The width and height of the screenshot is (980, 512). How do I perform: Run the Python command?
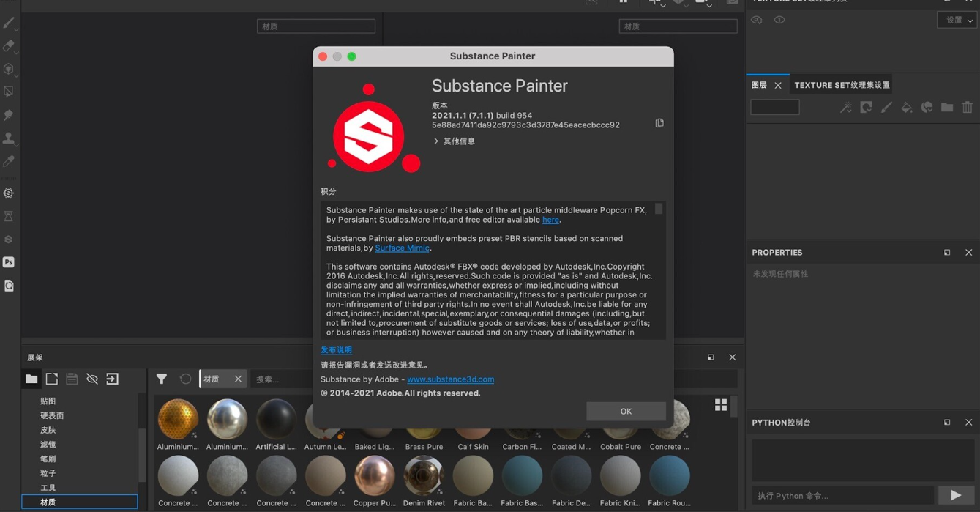click(956, 495)
